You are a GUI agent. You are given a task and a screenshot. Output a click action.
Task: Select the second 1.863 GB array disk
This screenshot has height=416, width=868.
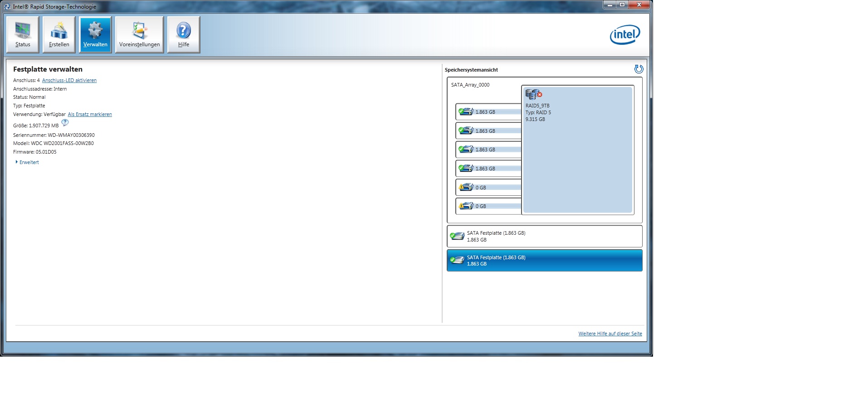click(x=489, y=131)
